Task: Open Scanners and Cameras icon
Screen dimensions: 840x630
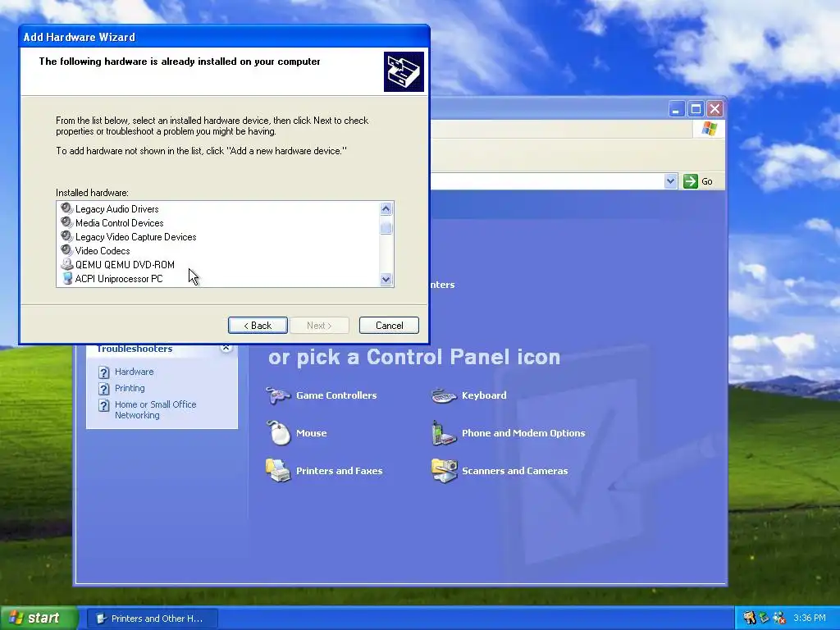Action: (x=444, y=470)
